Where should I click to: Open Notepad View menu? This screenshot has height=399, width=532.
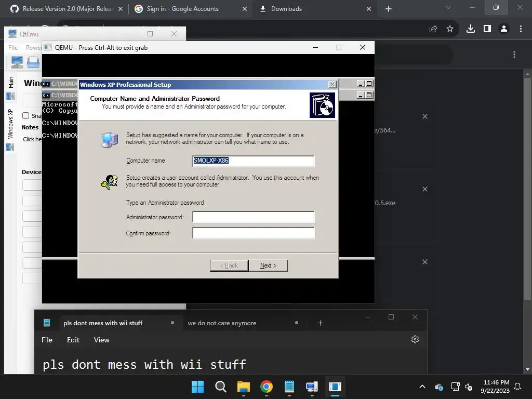click(101, 340)
